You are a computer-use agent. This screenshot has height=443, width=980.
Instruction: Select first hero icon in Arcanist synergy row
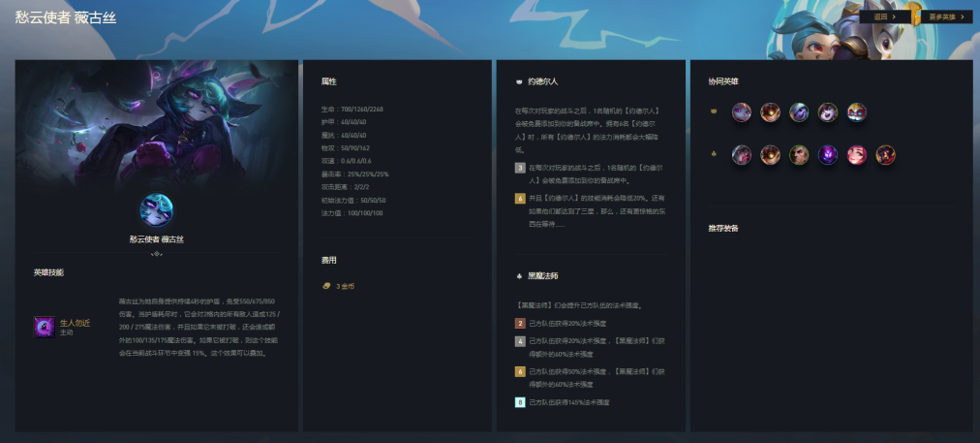741,154
